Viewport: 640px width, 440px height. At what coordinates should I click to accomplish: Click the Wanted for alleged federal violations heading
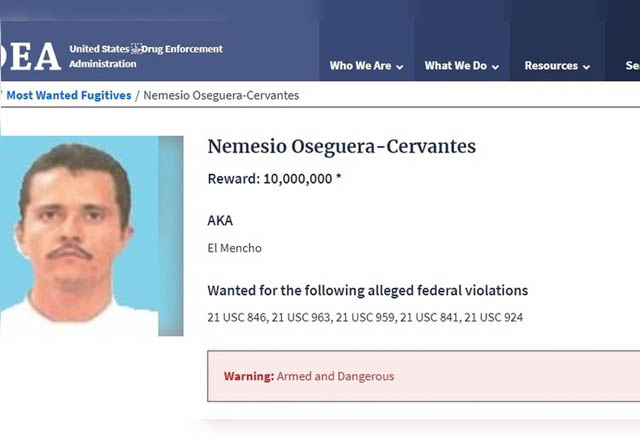(367, 290)
